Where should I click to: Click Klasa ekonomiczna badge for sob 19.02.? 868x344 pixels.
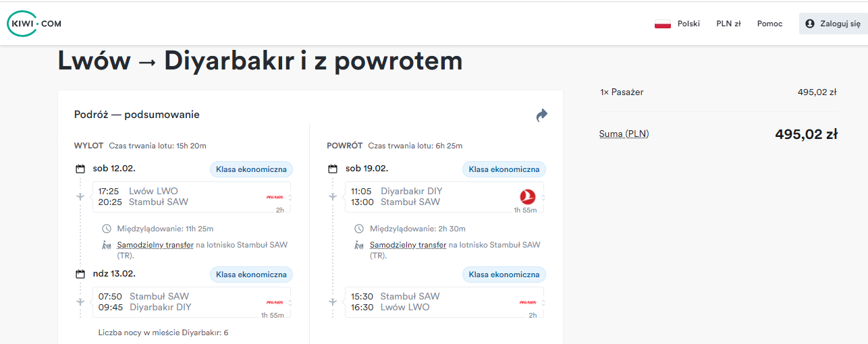(x=504, y=169)
